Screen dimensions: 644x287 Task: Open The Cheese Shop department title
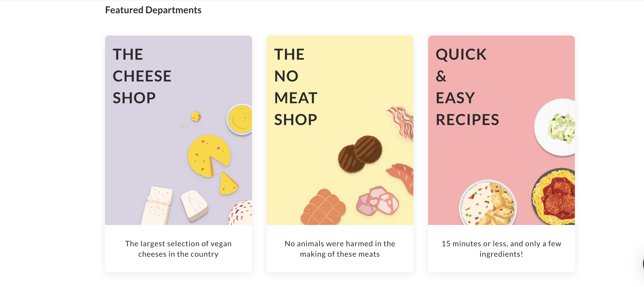coord(142,76)
